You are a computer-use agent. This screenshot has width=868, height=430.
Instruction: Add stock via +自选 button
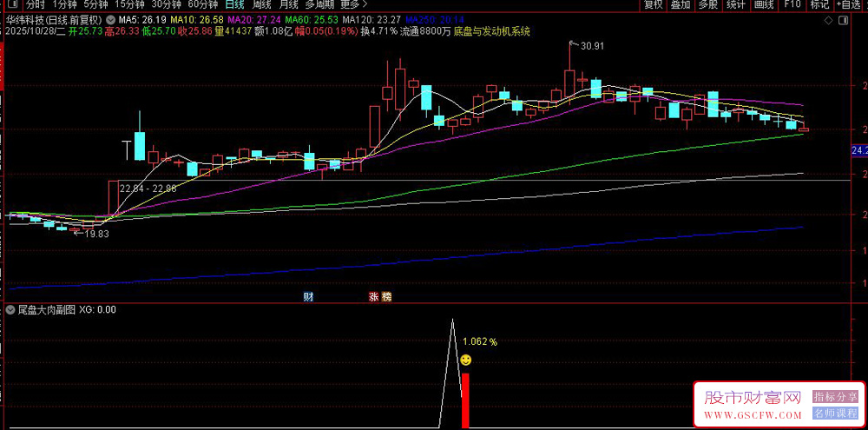850,4
